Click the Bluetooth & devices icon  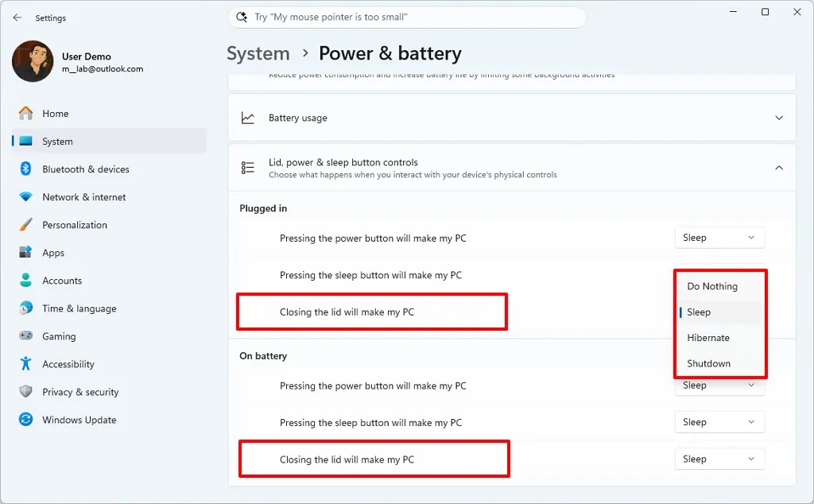pos(25,169)
